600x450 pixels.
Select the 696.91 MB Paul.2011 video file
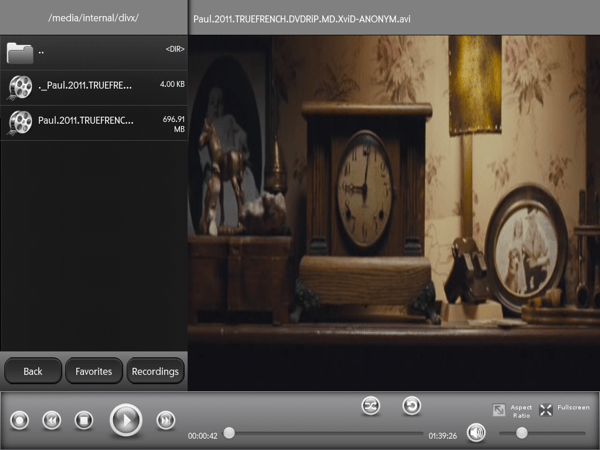point(94,122)
